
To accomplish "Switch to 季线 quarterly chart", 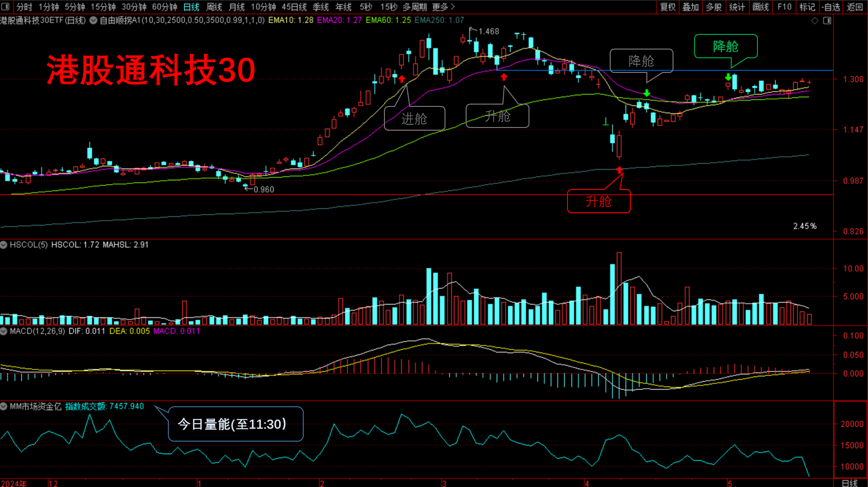I will 321,7.
